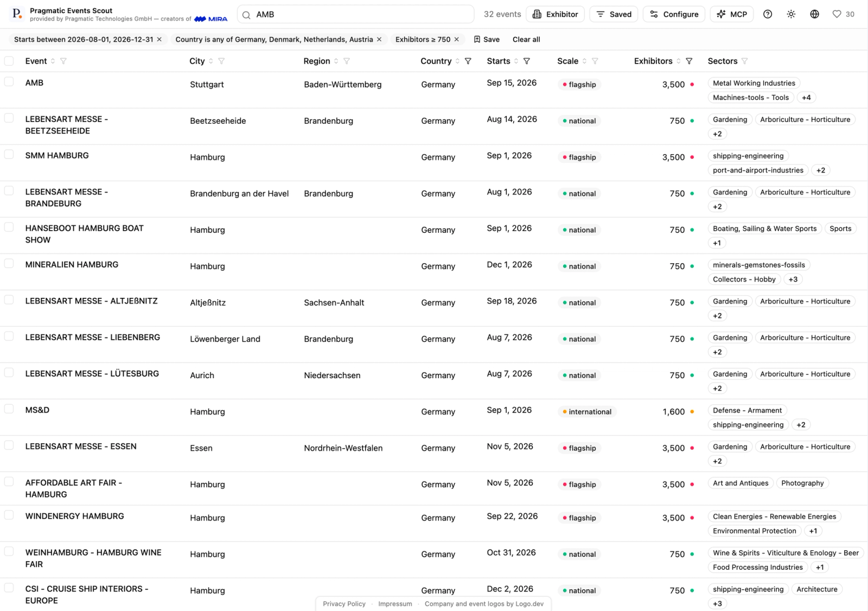The image size is (868, 611).
Task: Click the MIRA logo link
Action: point(211,19)
